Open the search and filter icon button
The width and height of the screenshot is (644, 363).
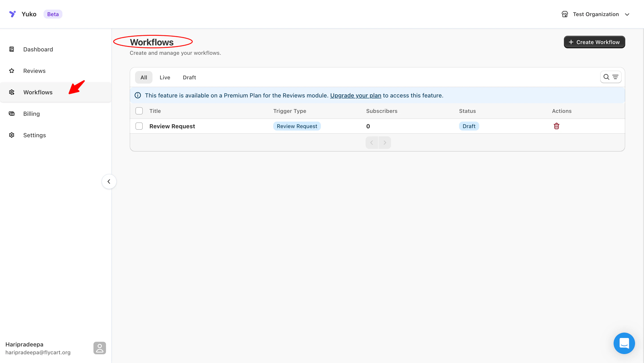tap(610, 77)
